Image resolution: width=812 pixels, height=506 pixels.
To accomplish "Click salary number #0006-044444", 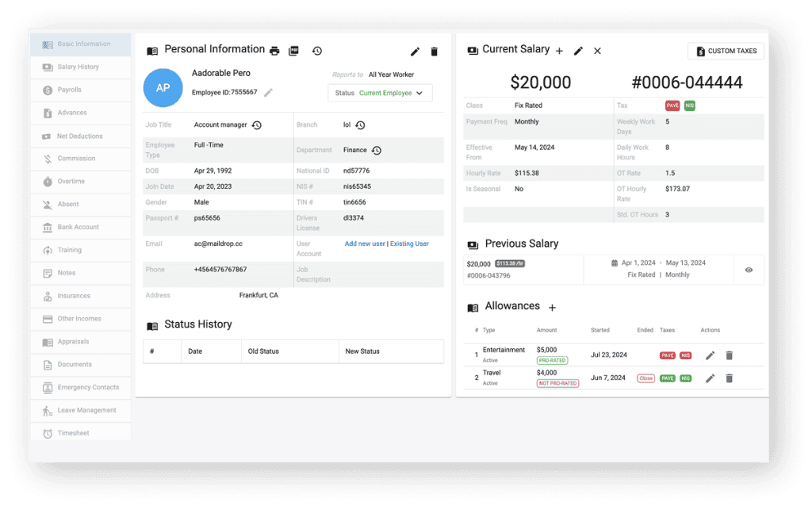I will 687,82.
